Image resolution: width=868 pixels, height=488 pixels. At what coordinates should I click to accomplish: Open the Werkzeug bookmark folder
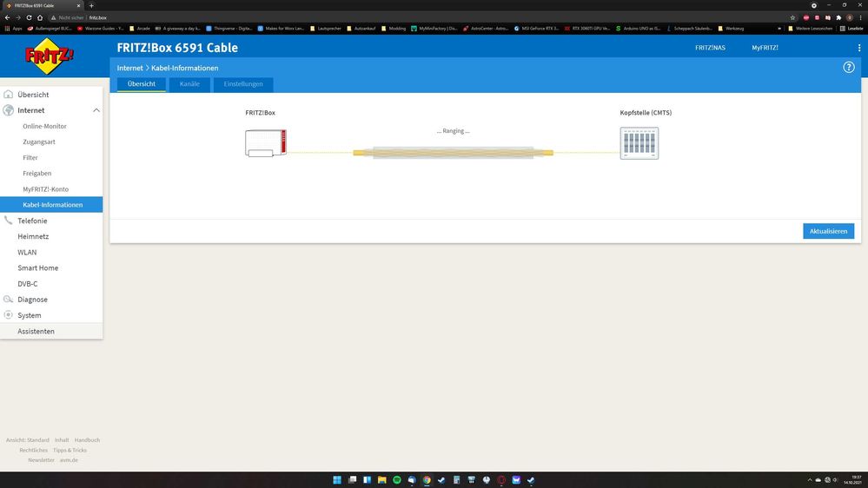(731, 28)
